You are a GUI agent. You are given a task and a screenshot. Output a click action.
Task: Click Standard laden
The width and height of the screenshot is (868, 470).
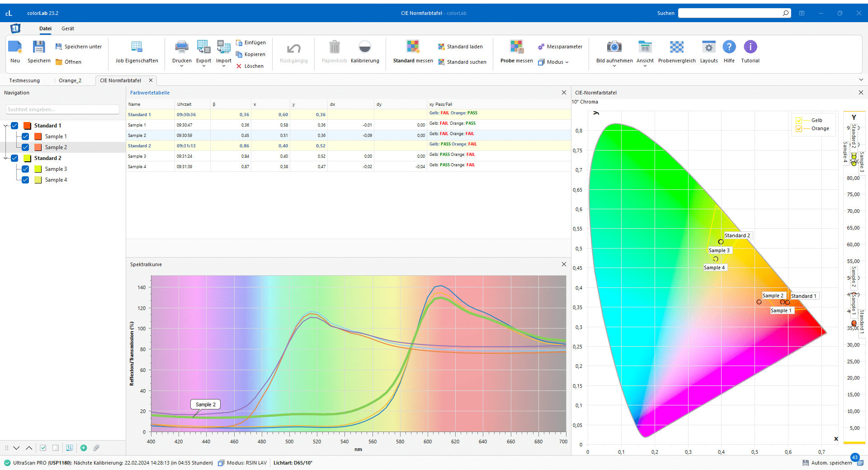pyautogui.click(x=460, y=47)
